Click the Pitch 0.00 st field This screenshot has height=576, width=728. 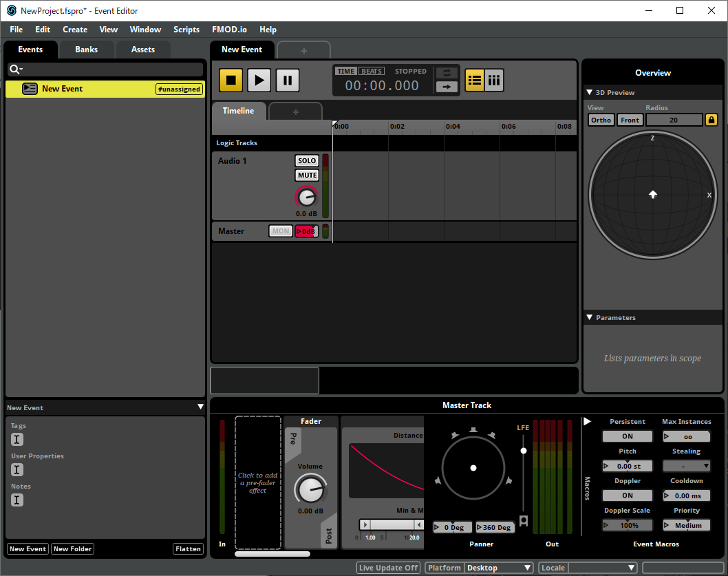pos(628,466)
